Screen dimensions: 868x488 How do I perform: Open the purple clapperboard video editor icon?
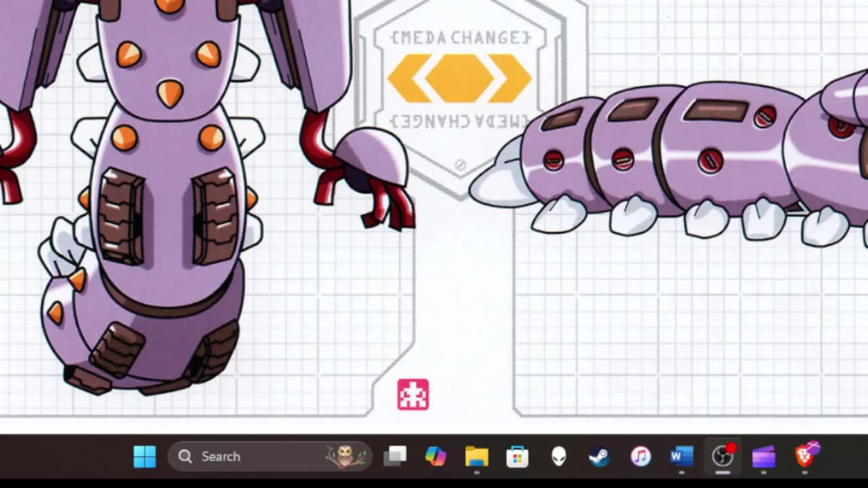pos(764,456)
